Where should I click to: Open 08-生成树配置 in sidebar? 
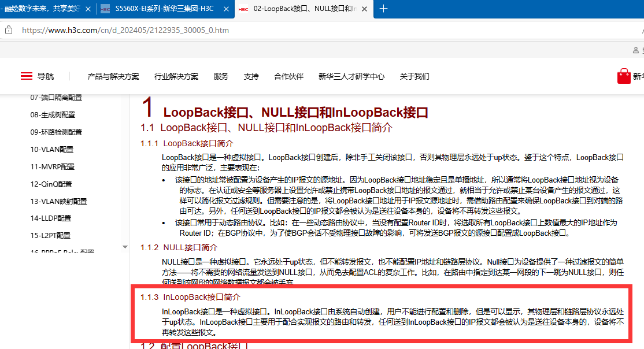pos(53,114)
